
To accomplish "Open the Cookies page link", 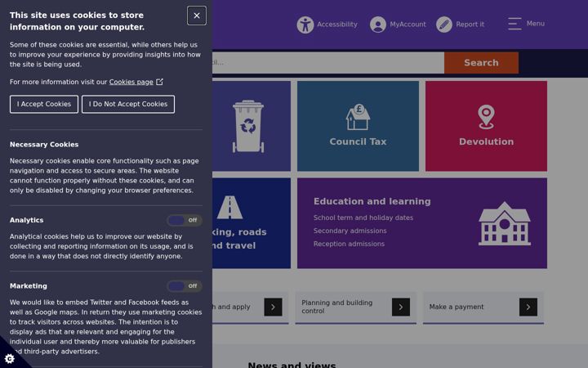I will [131, 82].
